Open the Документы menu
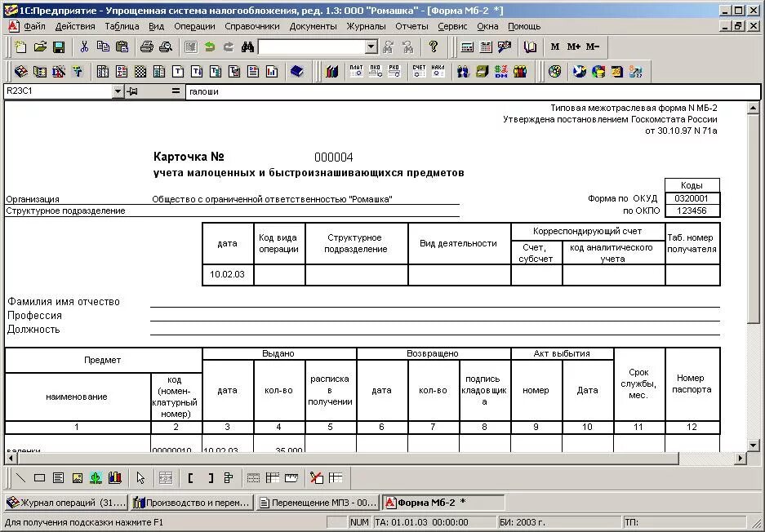 click(314, 26)
